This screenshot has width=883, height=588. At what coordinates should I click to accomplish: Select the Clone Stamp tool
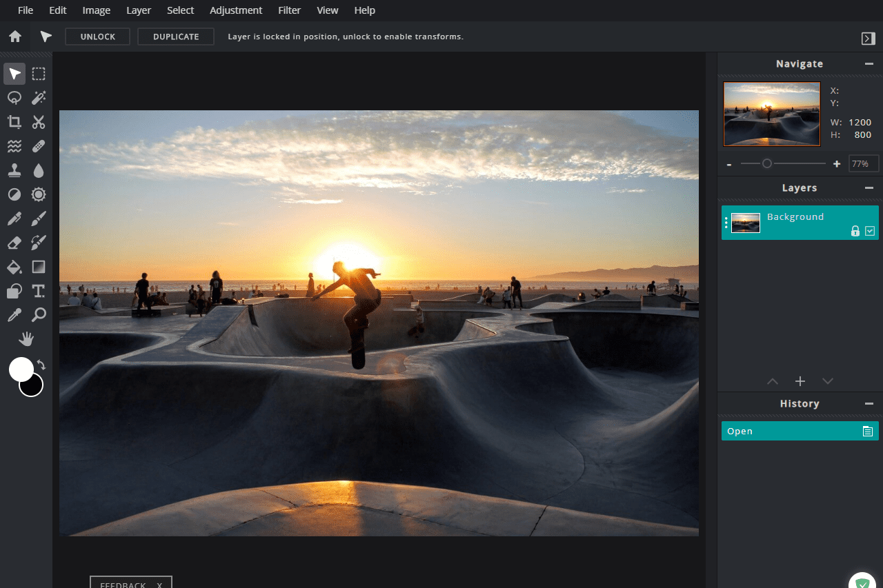click(14, 170)
